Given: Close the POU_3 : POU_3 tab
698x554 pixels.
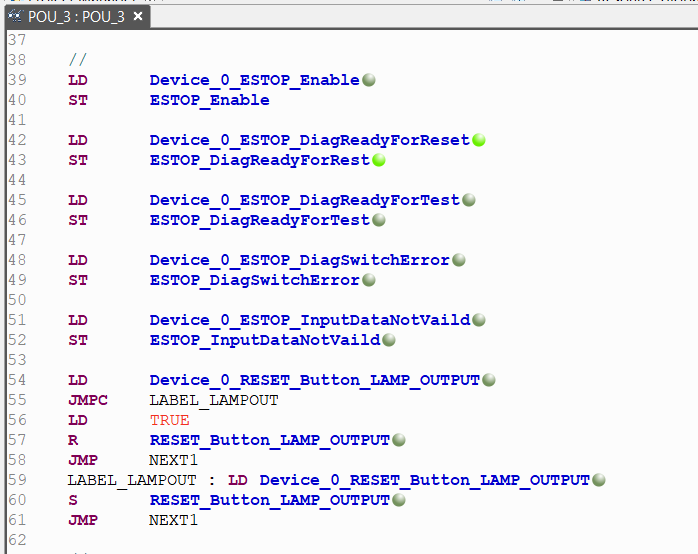Looking at the screenshot, I should tap(138, 16).
